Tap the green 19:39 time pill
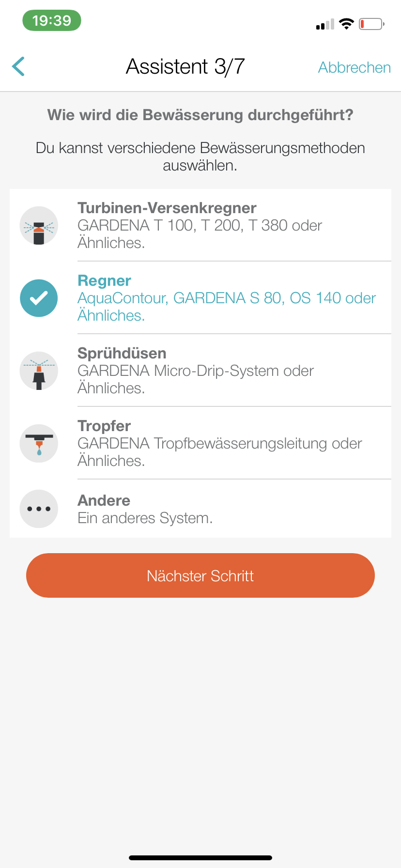The width and height of the screenshot is (401, 868). point(52,21)
